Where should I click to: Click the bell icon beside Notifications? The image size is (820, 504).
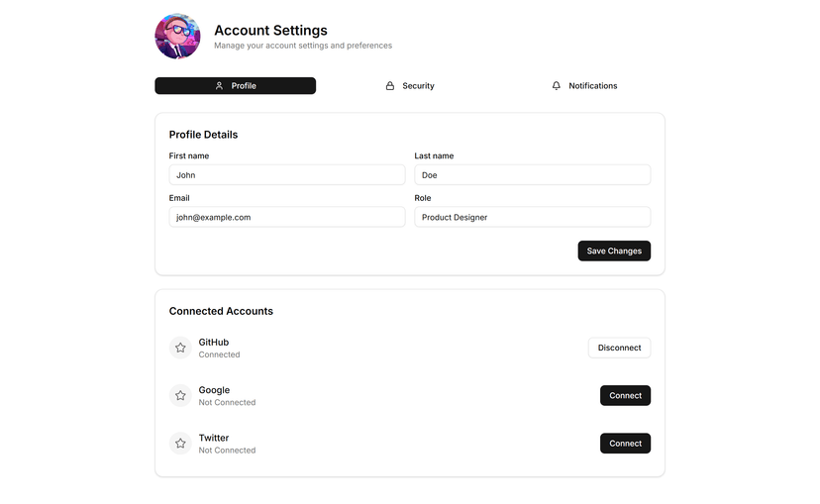tap(556, 86)
